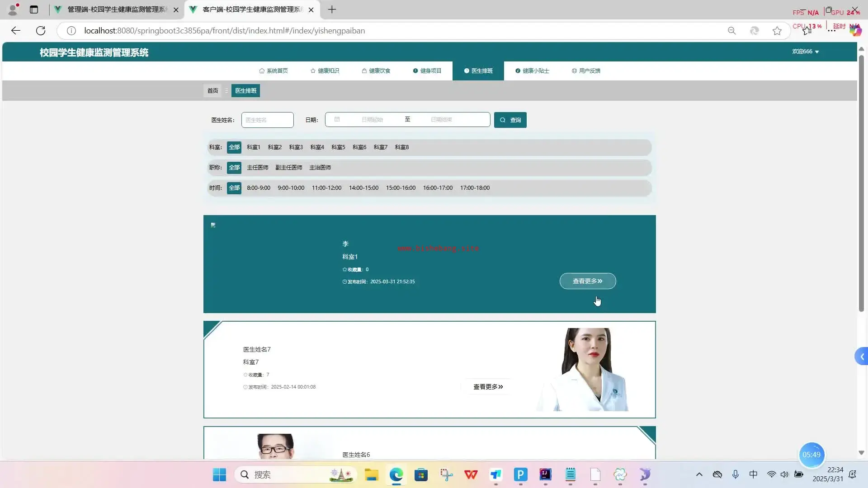Select 主任医师 title filter
This screenshot has height=488, width=868.
point(257,168)
